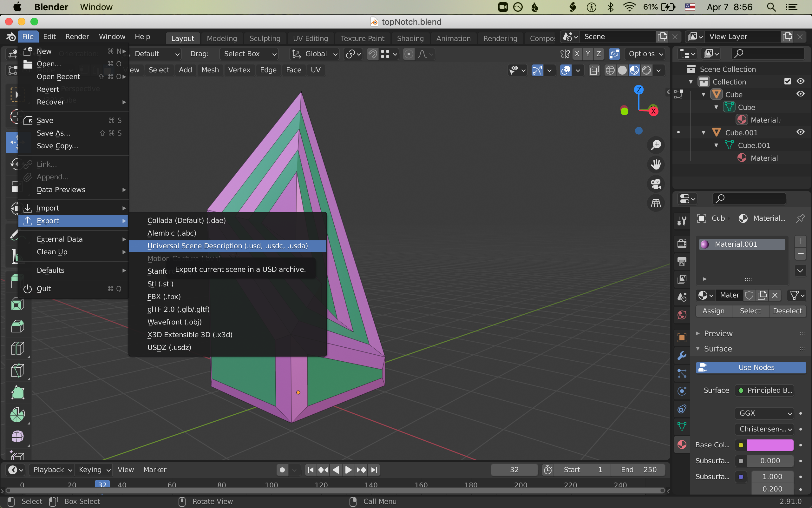Click Save As... in File menu
Image resolution: width=812 pixels, height=508 pixels.
(74, 133)
